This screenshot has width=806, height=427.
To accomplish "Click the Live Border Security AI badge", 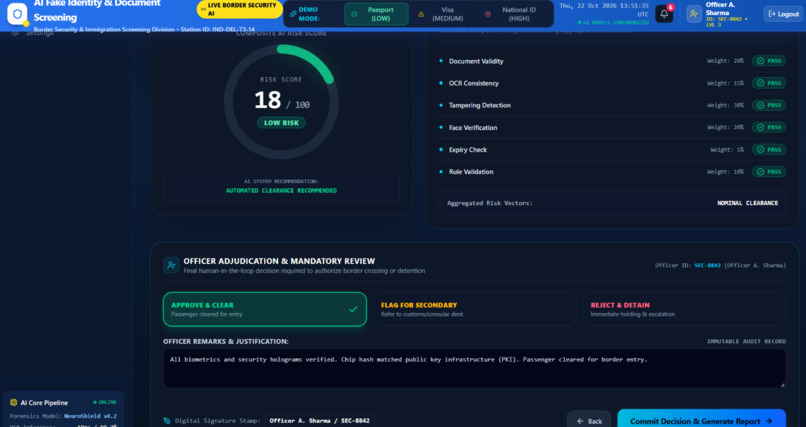I will point(240,9).
